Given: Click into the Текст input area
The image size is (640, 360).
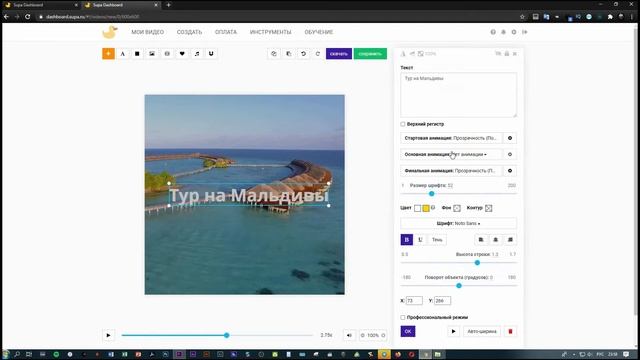Looking at the screenshot, I should pyautogui.click(x=458, y=95).
